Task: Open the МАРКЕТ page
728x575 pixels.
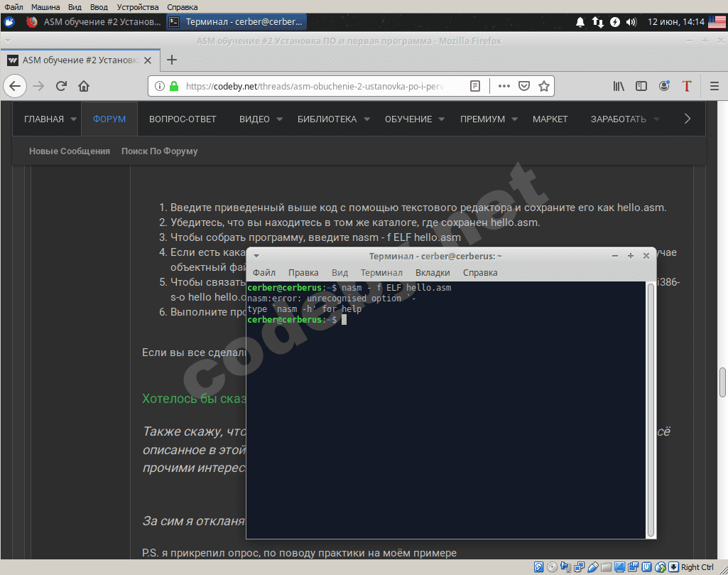Action: coord(550,119)
